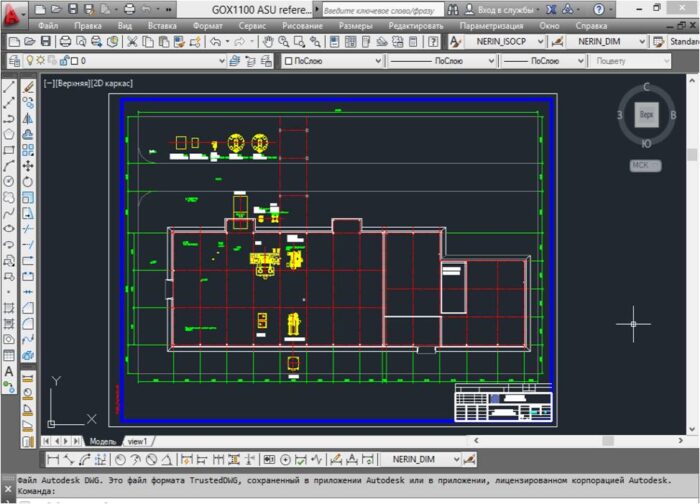Click the Move tool icon

(x=28, y=166)
